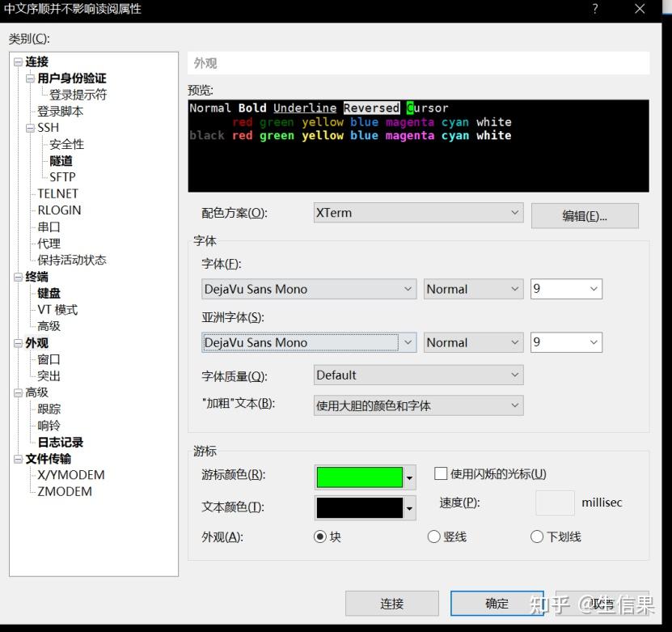Open the 字体质量 Default dropdown
The image size is (672, 632).
(418, 375)
